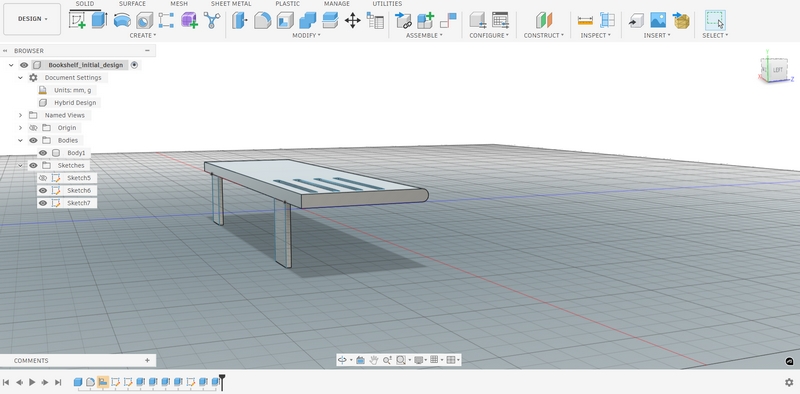Viewport: 800px width, 394px height.
Task: Open the CONSTRUCT dropdown menu
Action: pos(544,35)
